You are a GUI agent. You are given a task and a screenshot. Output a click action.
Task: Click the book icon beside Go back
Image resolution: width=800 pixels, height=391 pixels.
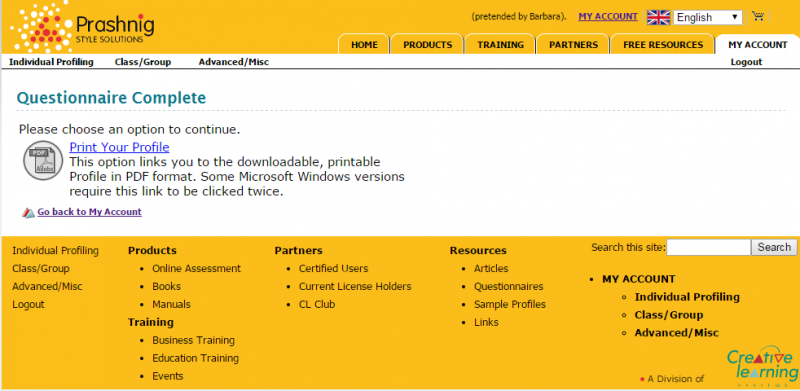tap(28, 212)
